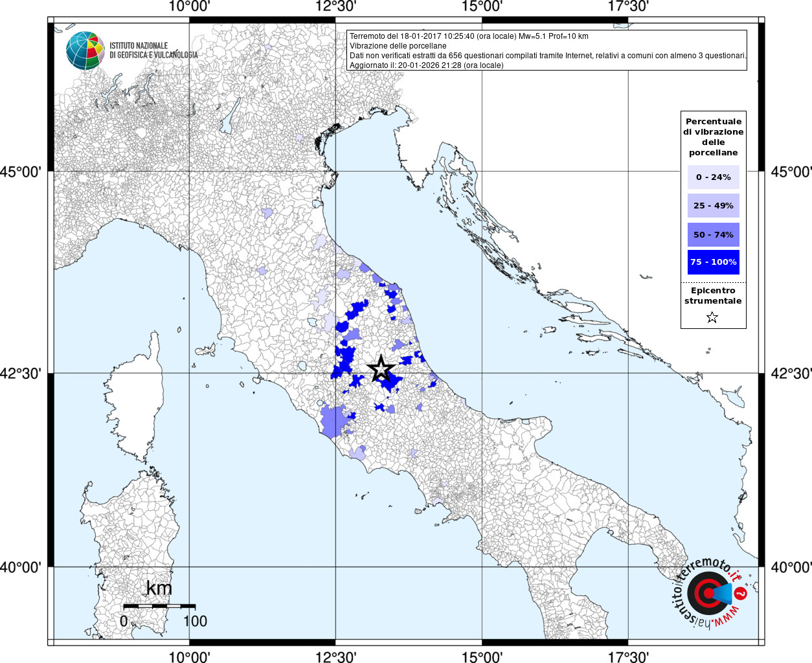Click the 12°30' longitude label on bottom axis
The image size is (812, 663).
click(335, 657)
